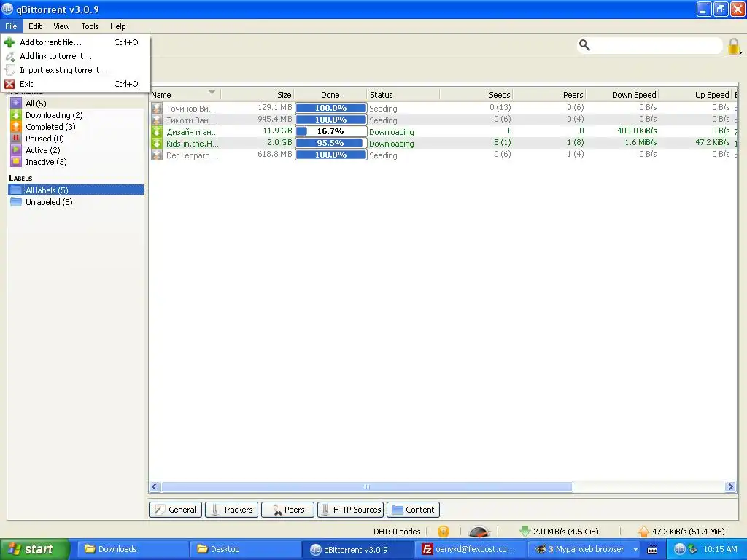
Task: Sort by the Seeds column header
Action: [476, 95]
